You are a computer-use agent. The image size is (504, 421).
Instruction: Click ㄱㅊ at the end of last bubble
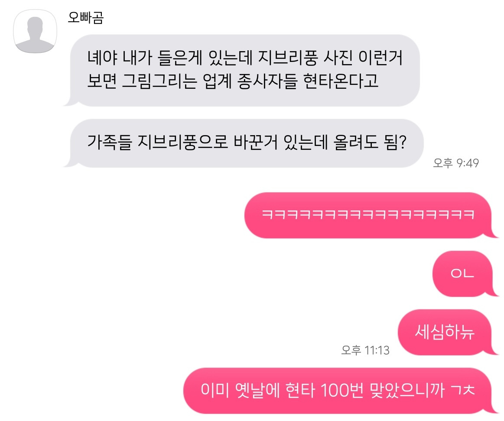(462, 390)
